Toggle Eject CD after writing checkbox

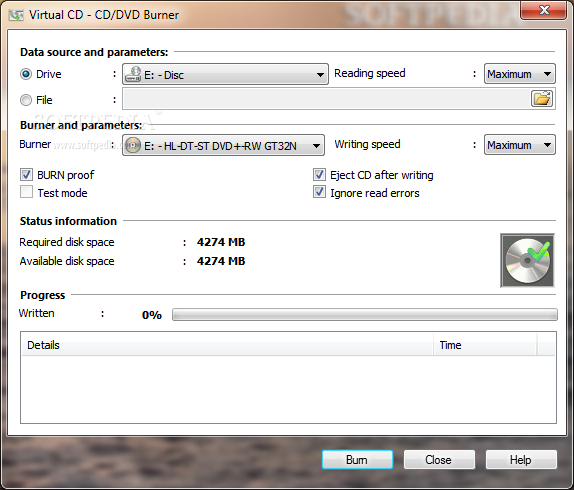coord(319,175)
